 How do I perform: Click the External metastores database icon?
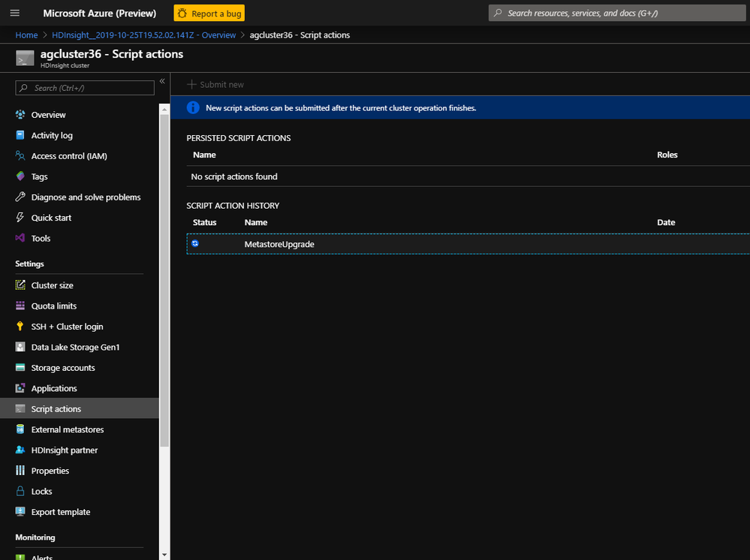click(20, 429)
